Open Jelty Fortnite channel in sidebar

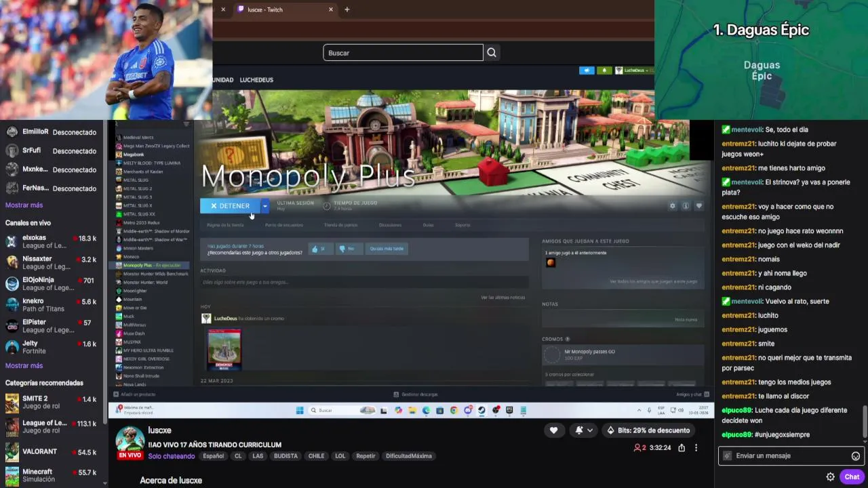click(x=52, y=347)
